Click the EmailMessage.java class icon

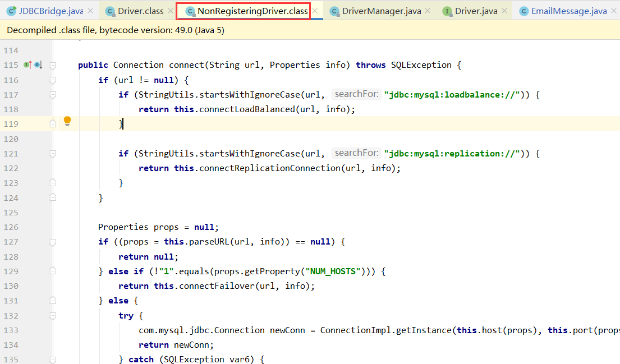pos(523,11)
